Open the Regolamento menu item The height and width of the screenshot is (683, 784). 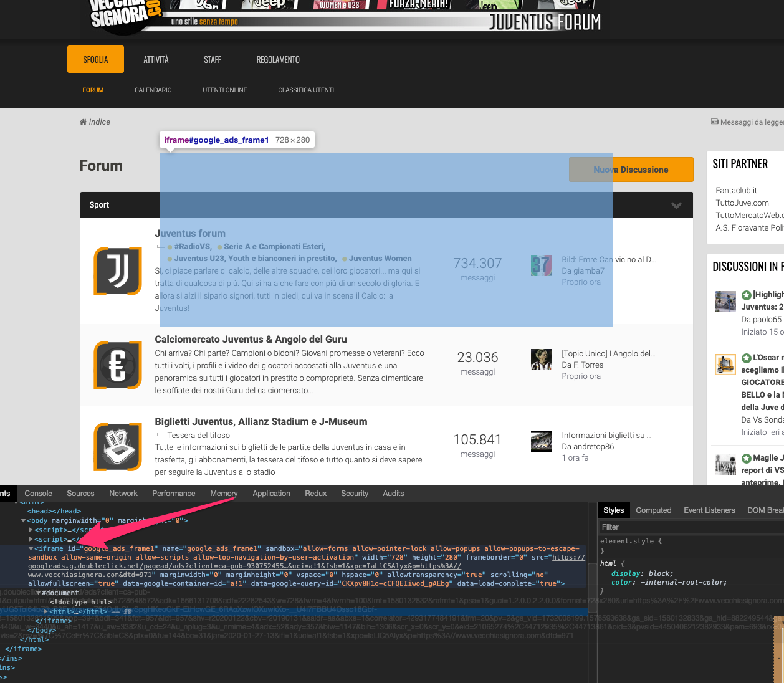[x=278, y=59]
